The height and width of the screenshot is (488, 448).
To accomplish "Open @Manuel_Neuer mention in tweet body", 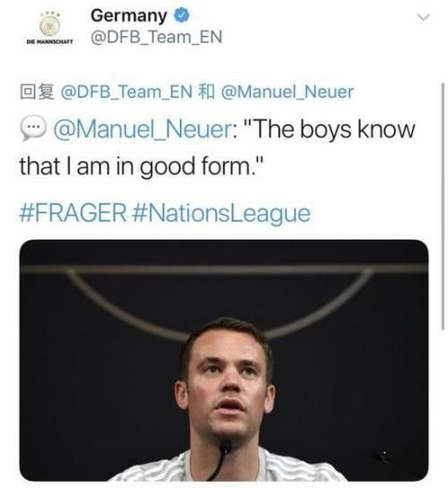I will point(143,129).
